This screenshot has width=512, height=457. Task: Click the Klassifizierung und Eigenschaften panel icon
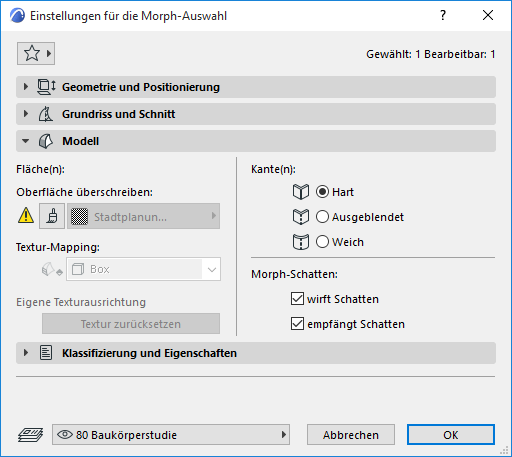coord(46,353)
